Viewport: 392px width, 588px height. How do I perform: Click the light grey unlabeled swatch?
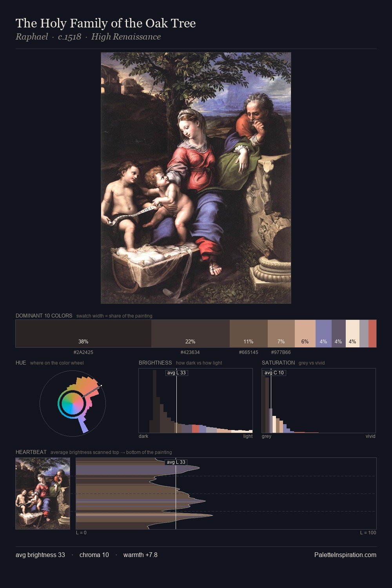point(364,334)
